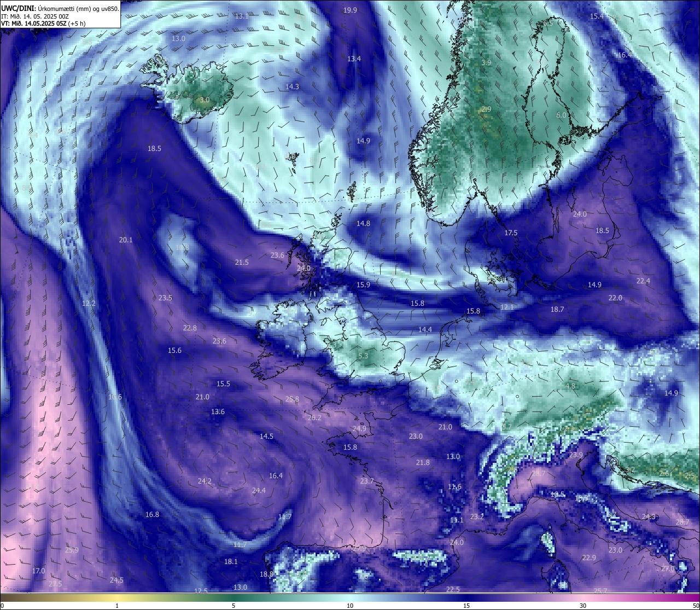Click the 3.0 value over Iceland
This screenshot has width=700, height=610.
[x=204, y=100]
